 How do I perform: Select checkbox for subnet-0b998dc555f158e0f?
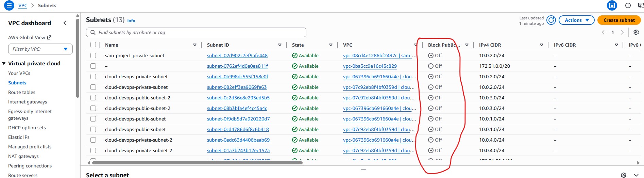coord(93,77)
